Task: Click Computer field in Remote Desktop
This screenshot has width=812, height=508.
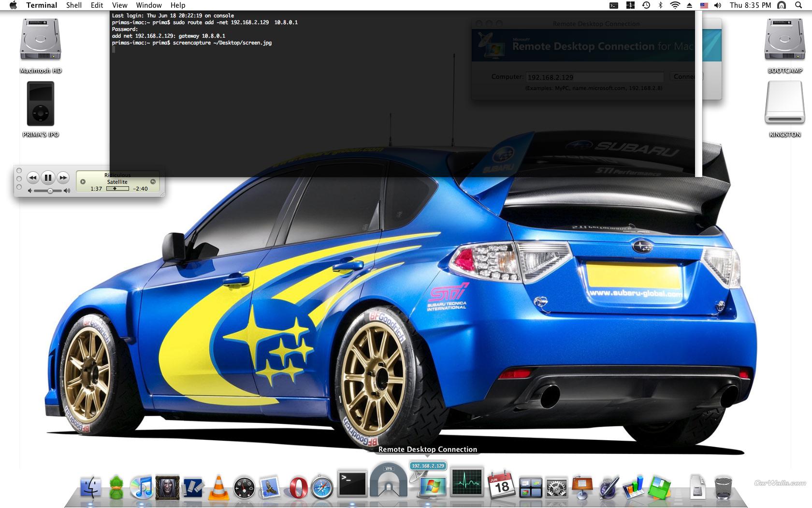Action: (594, 77)
